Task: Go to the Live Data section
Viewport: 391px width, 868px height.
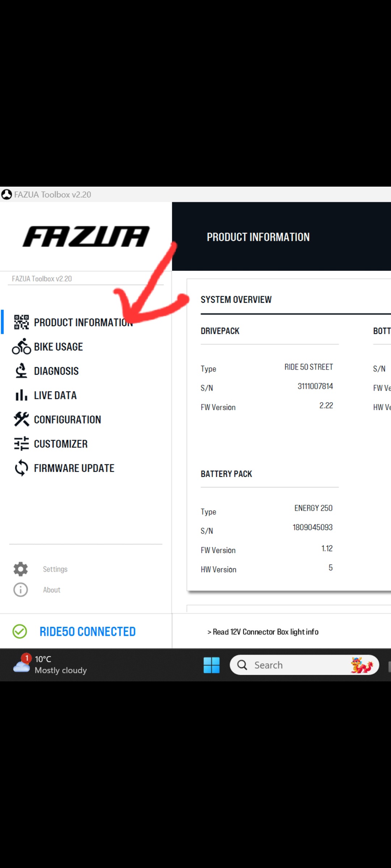Action: point(55,395)
